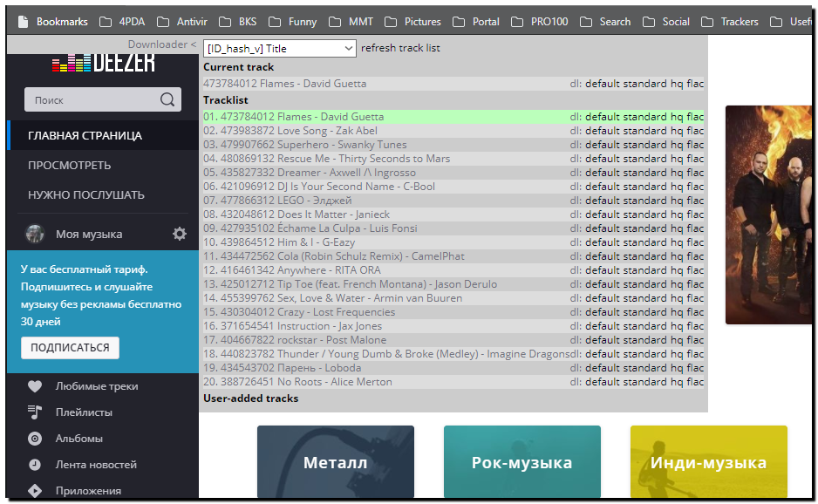The height and width of the screenshot is (504, 818).
Task: Click the band photo banner with flames
Action: [x=768, y=215]
